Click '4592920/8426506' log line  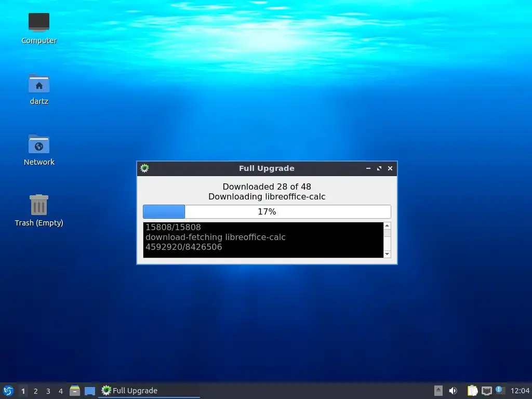(x=183, y=247)
